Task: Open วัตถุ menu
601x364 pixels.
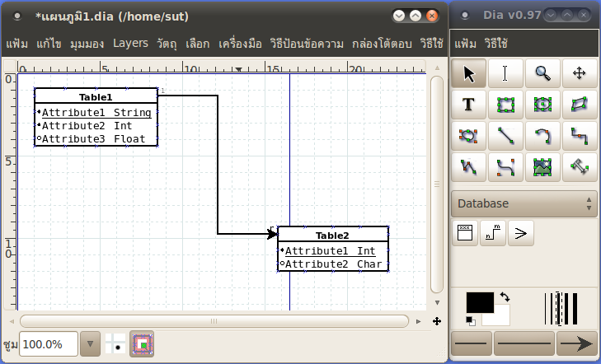Action: 167,44
